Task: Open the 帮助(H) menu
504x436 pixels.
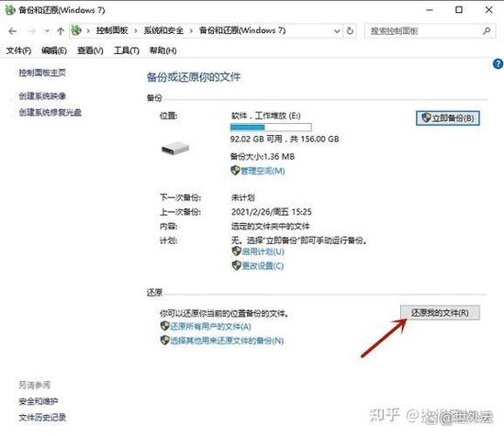Action: click(x=162, y=50)
